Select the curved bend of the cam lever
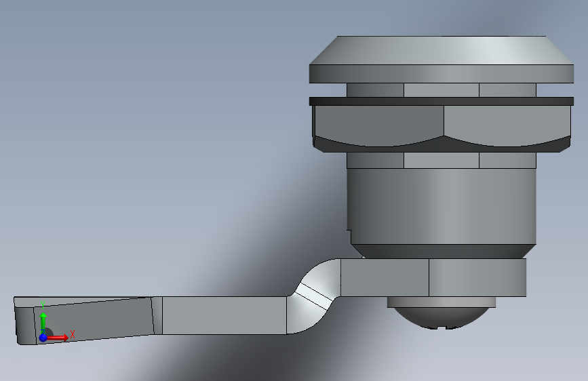588x381 pixels. (x=314, y=296)
